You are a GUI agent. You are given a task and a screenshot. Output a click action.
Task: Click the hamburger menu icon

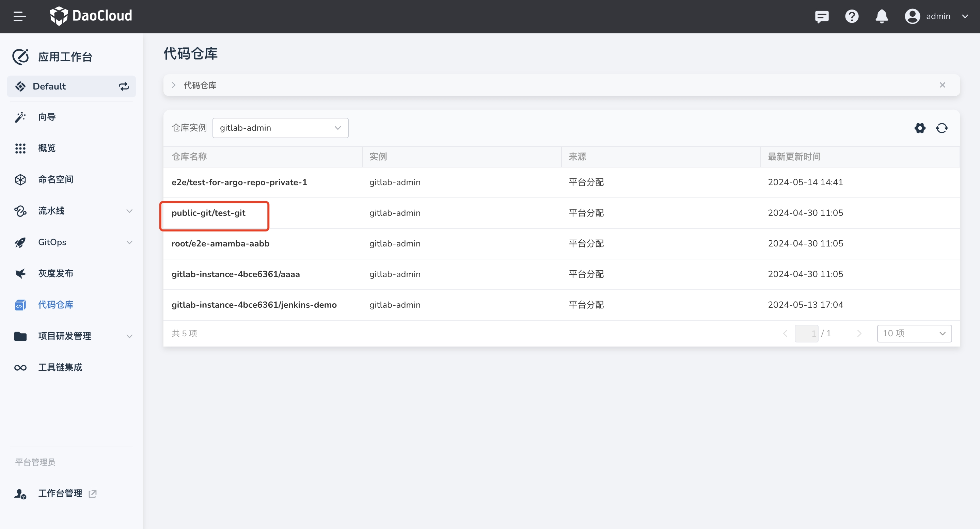point(19,16)
